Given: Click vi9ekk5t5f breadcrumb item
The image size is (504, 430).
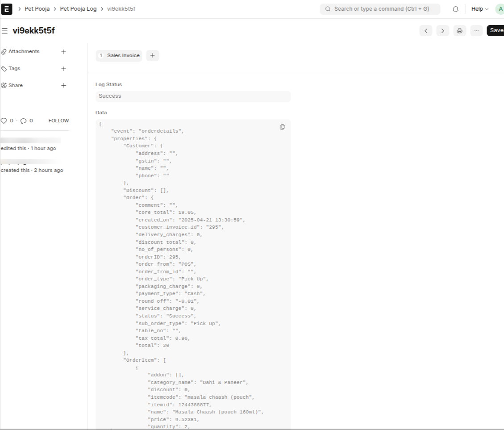Looking at the screenshot, I should [x=121, y=9].
